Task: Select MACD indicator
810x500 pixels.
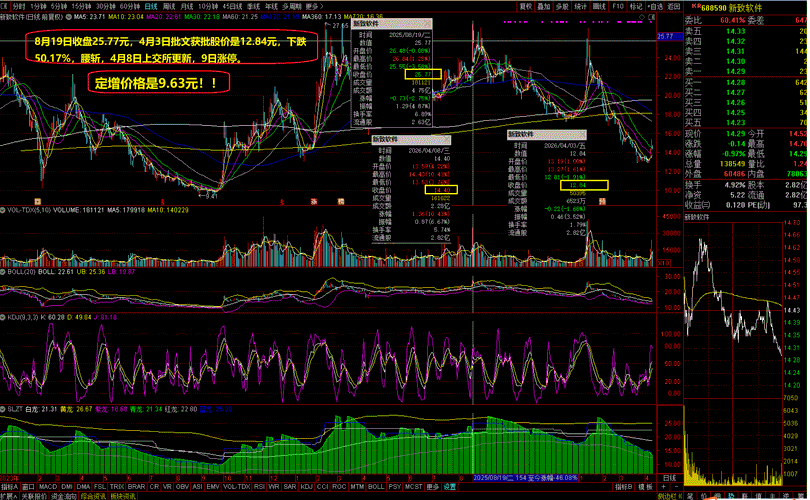Action: pos(48,487)
